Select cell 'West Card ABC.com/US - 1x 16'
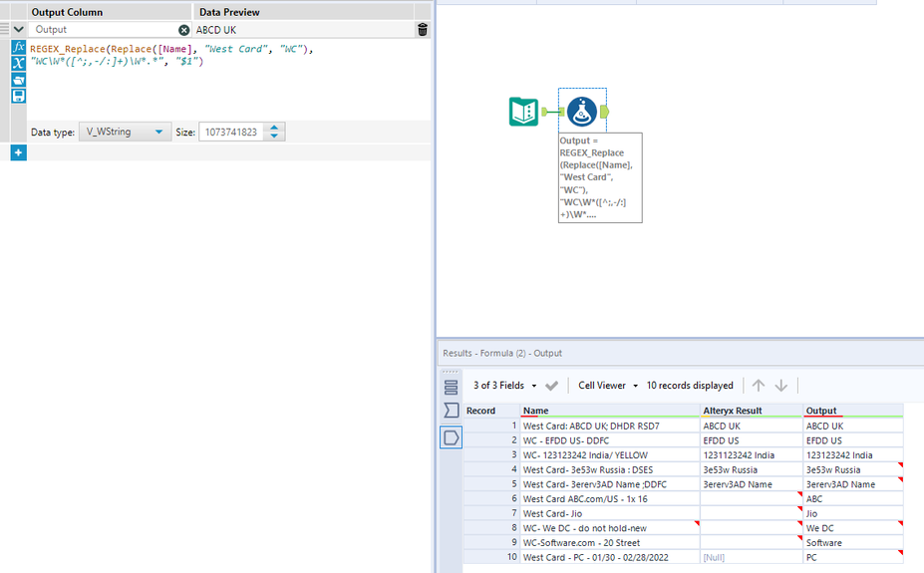 (x=609, y=499)
